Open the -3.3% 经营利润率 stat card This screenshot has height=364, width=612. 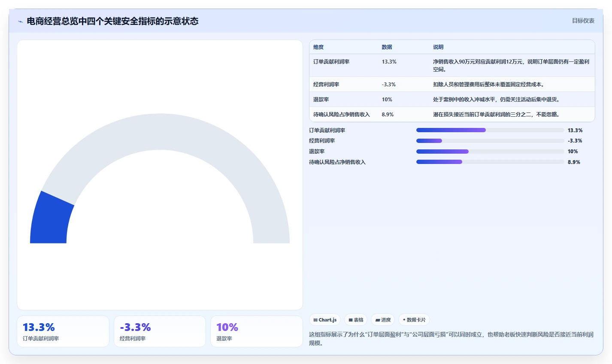click(160, 331)
